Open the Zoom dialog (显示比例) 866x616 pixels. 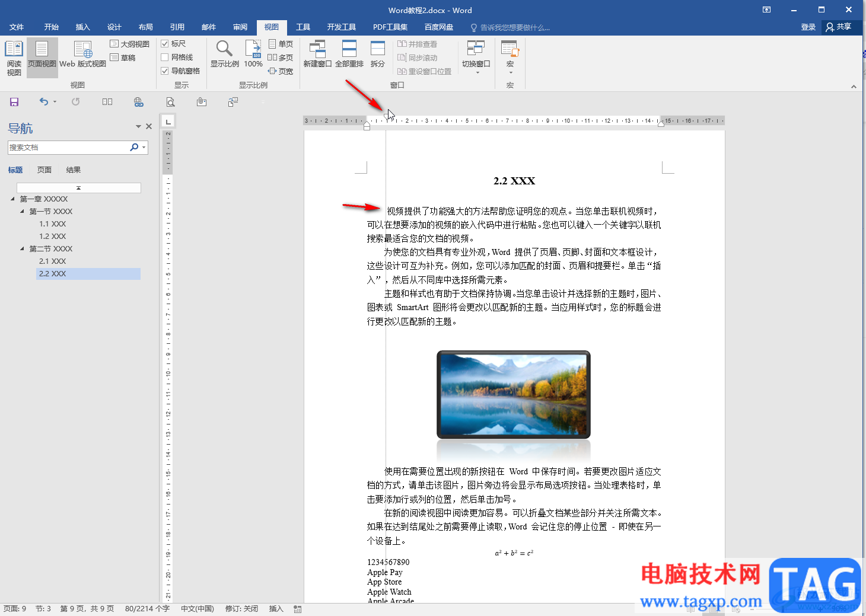(224, 54)
